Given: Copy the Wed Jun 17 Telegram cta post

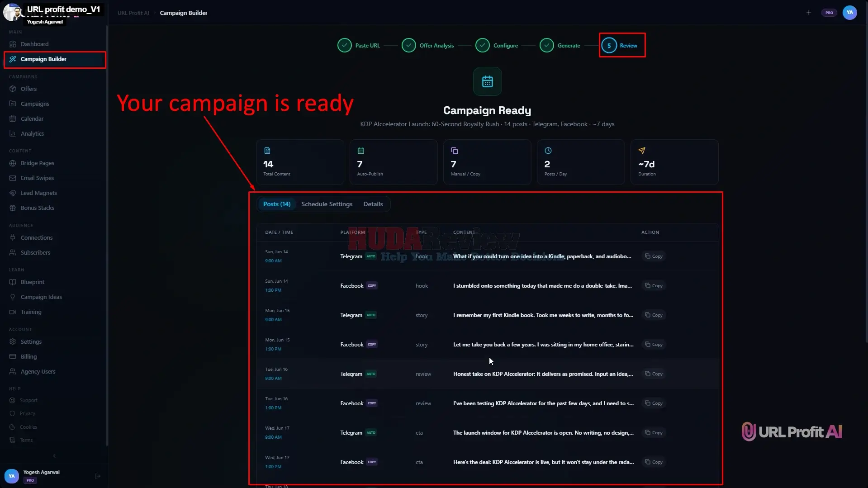Looking at the screenshot, I should (x=653, y=432).
